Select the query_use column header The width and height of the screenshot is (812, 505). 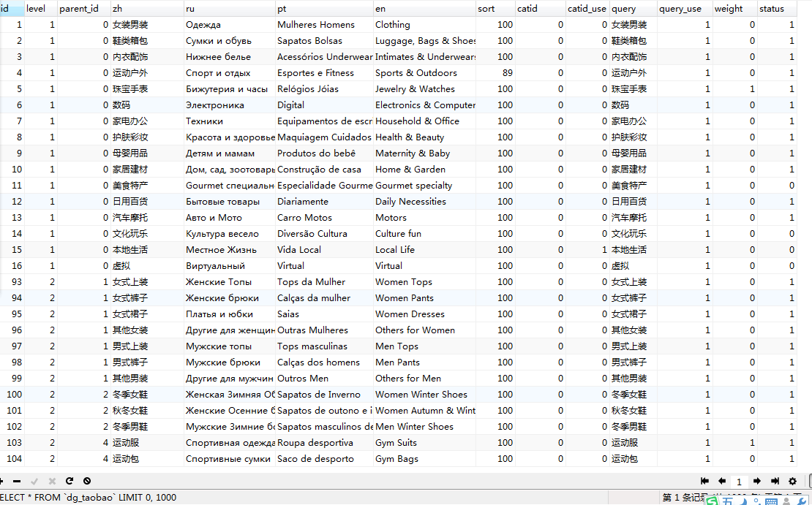coord(685,8)
